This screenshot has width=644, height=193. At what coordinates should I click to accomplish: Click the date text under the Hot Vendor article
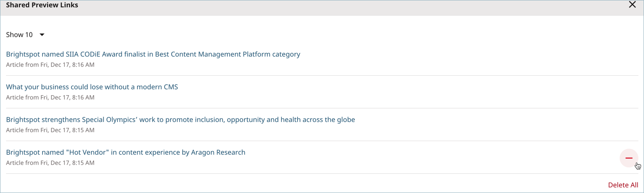click(50, 163)
